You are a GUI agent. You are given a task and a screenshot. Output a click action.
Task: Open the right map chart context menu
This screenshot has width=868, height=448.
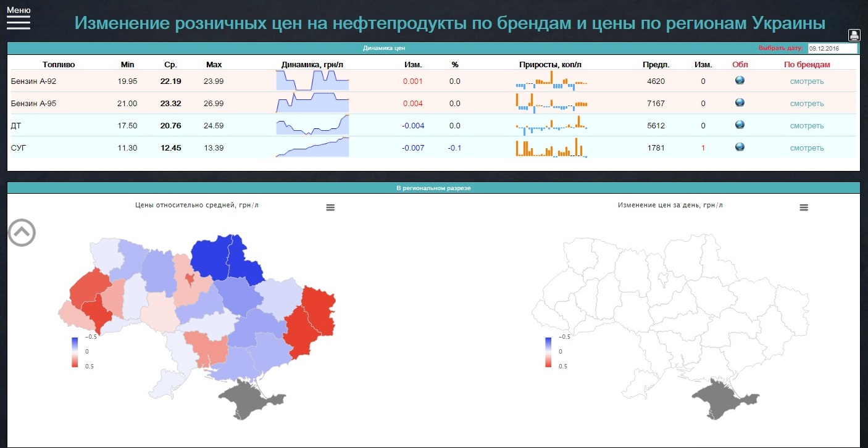(x=803, y=208)
